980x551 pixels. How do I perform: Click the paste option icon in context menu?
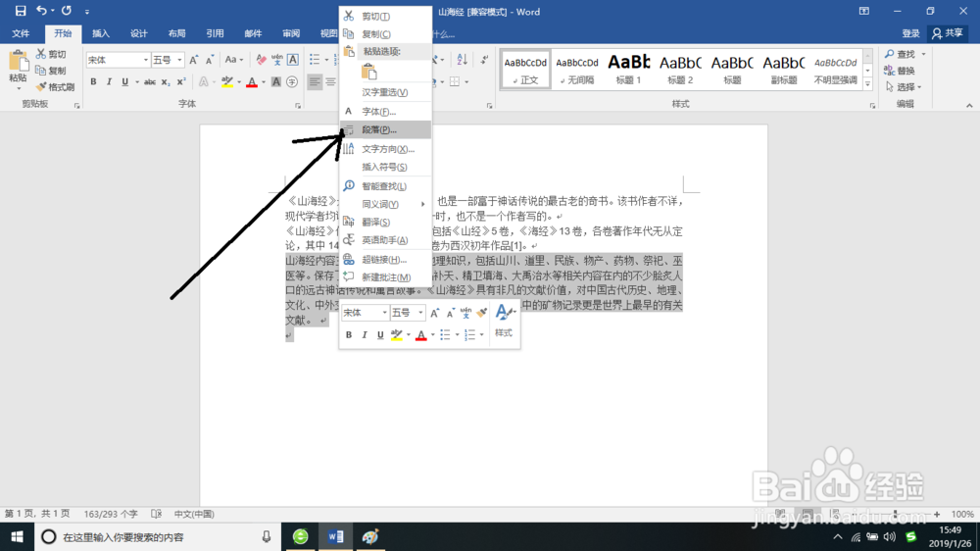pyautogui.click(x=369, y=72)
